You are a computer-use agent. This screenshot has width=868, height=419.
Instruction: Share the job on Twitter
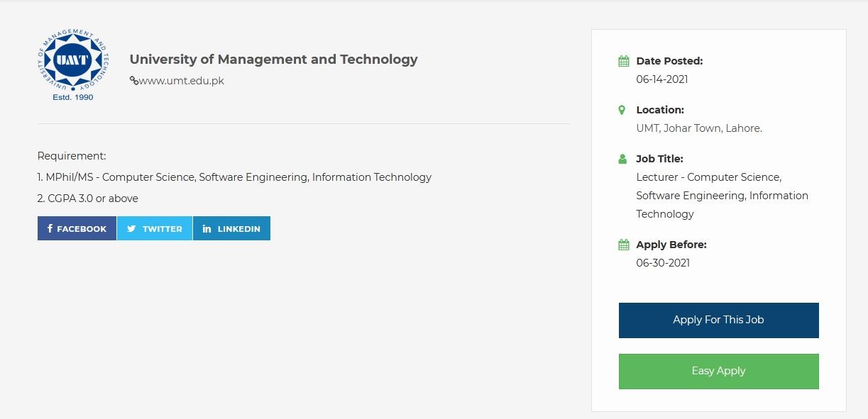tap(155, 228)
